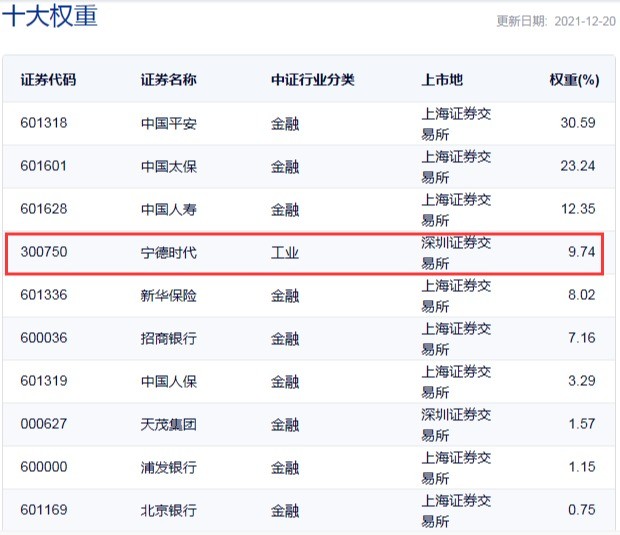Select the 中国太保 name cell
The width and height of the screenshot is (620, 535).
coord(169,166)
